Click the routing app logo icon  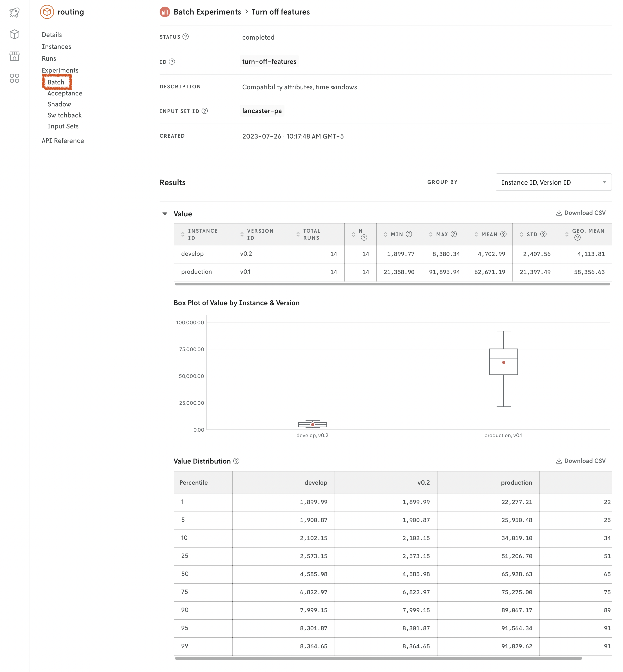point(47,12)
